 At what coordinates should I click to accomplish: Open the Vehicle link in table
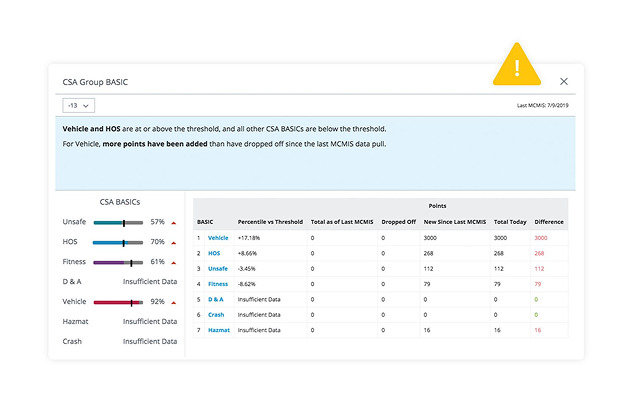coord(218,238)
